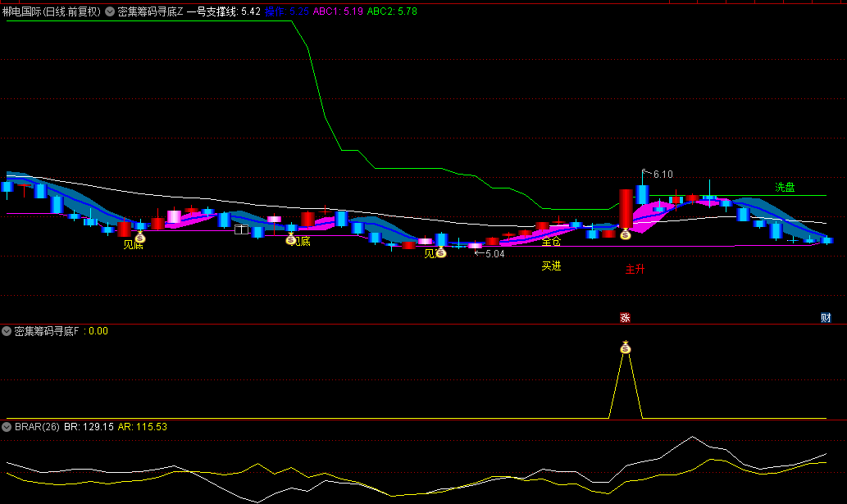Viewport: 847px width, 504px height.
Task: Click the money bag near the 5.04 low
Action: coord(441,253)
